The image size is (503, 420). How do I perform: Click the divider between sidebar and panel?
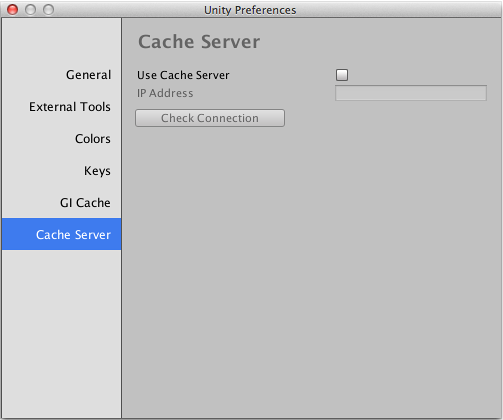122,218
